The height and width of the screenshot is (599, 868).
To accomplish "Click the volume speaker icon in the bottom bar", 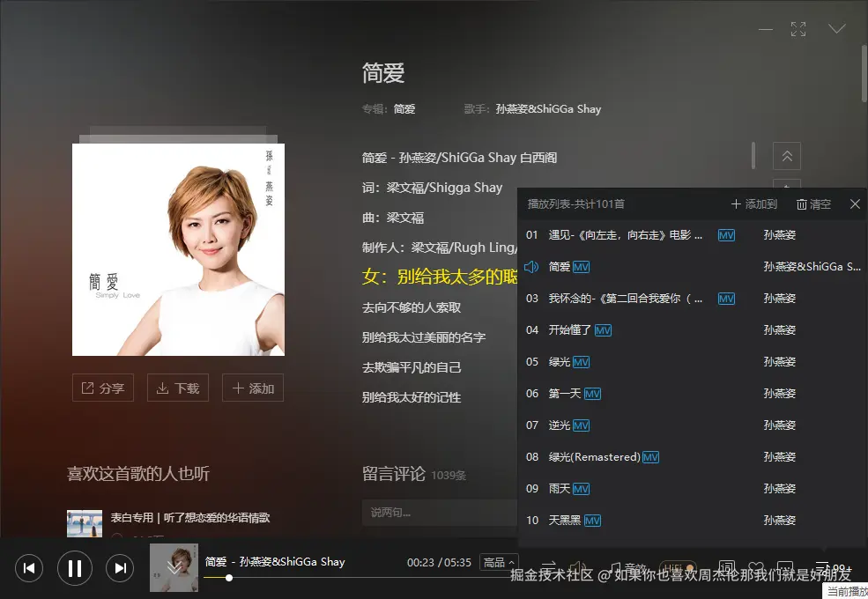I will tap(577, 568).
